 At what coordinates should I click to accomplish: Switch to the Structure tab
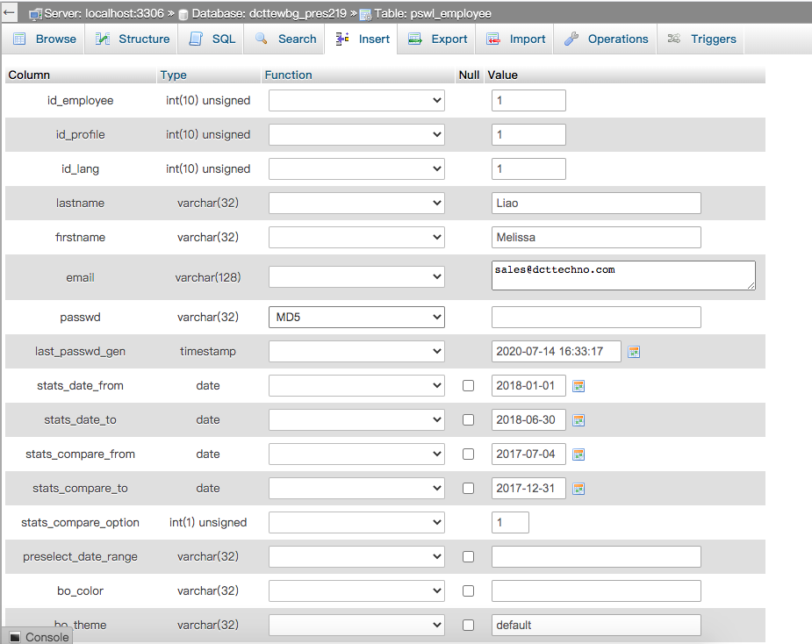(133, 39)
